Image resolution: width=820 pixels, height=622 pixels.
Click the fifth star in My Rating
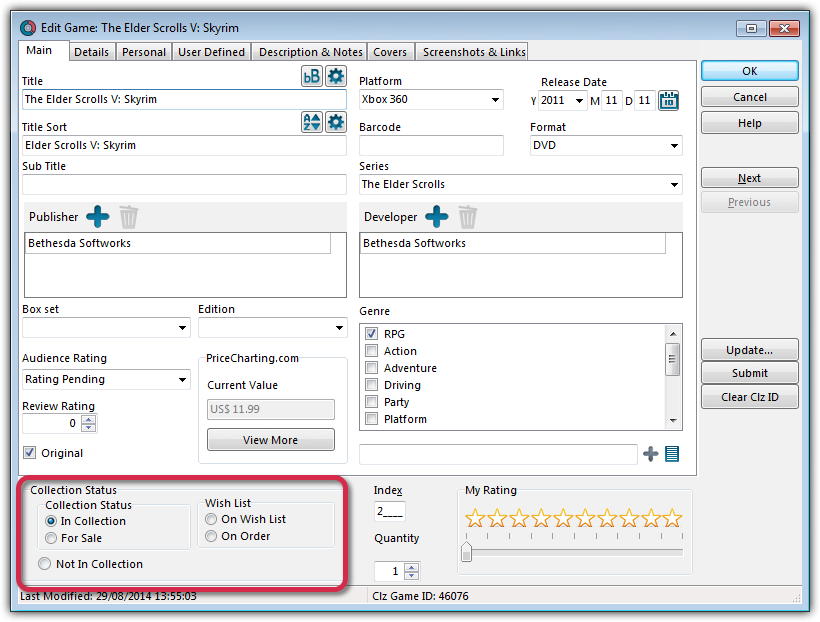[x=563, y=518]
